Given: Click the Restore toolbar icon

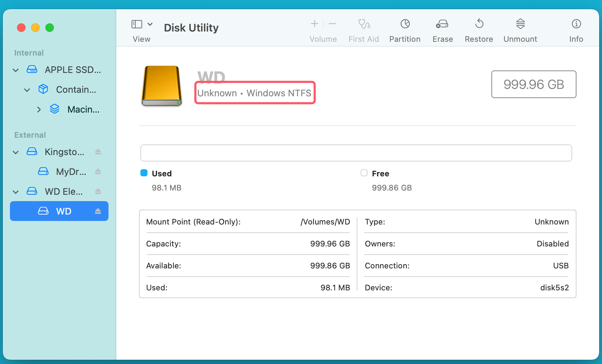Looking at the screenshot, I should (479, 24).
